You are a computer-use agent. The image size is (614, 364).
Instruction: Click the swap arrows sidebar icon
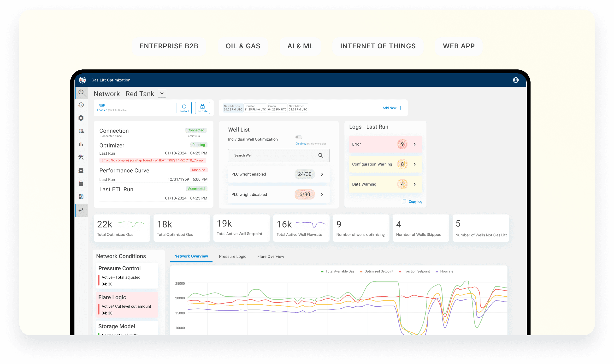pyautogui.click(x=81, y=210)
